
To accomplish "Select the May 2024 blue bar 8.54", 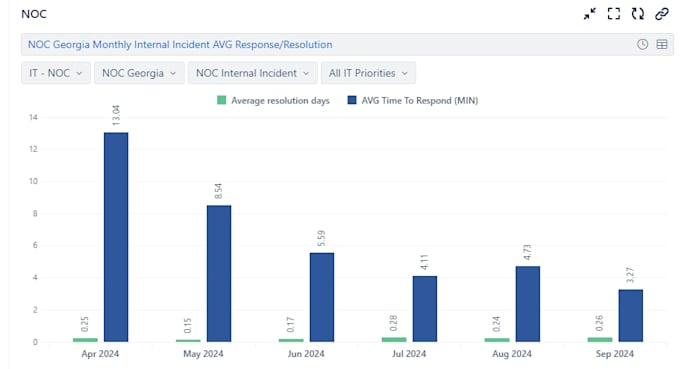I will [219, 274].
